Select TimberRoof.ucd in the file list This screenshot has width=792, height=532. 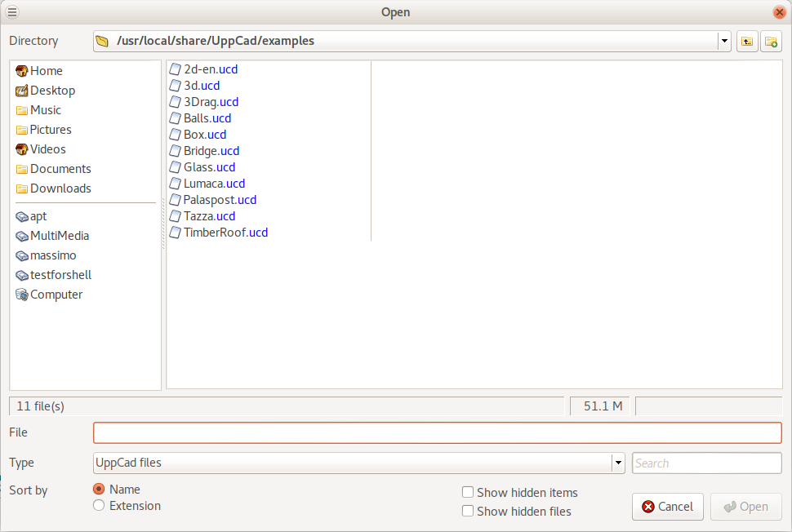[225, 233]
